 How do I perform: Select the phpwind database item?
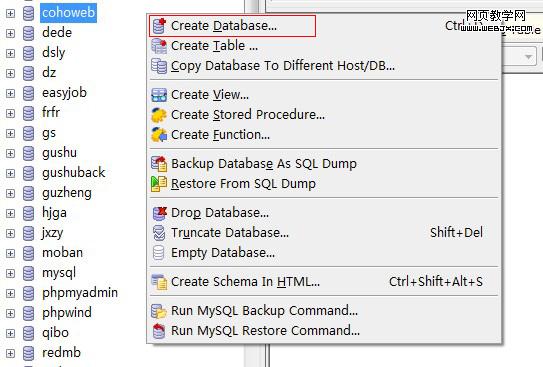[x=67, y=313]
